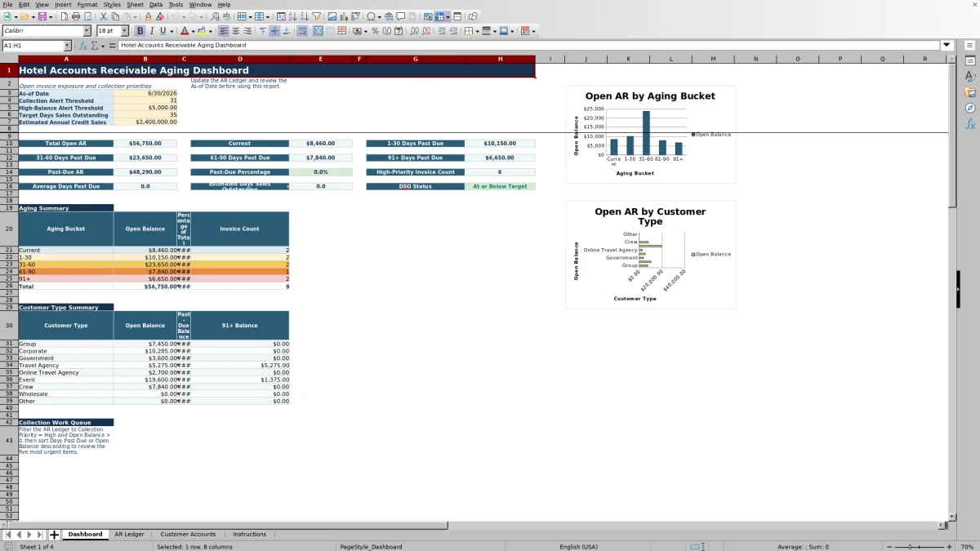Viewport: 980px width, 551px height.
Task: Select the Clone Formatting paintbrush
Action: point(148,16)
